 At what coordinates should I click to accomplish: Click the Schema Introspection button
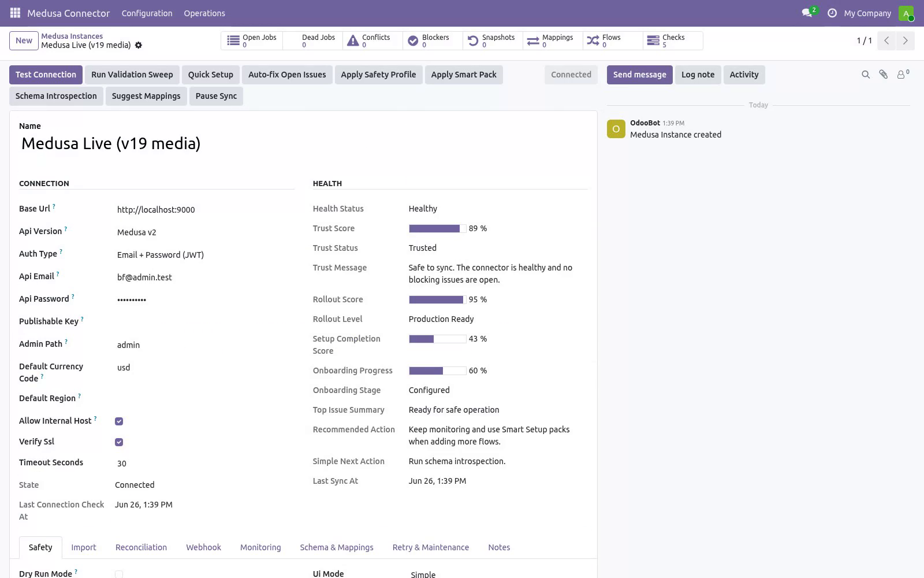click(56, 96)
